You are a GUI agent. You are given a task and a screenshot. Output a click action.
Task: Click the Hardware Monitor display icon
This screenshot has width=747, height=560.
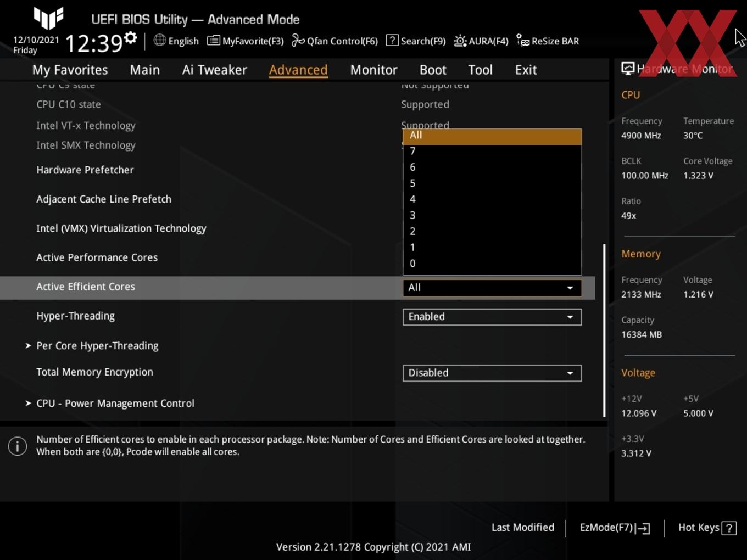[x=628, y=69]
